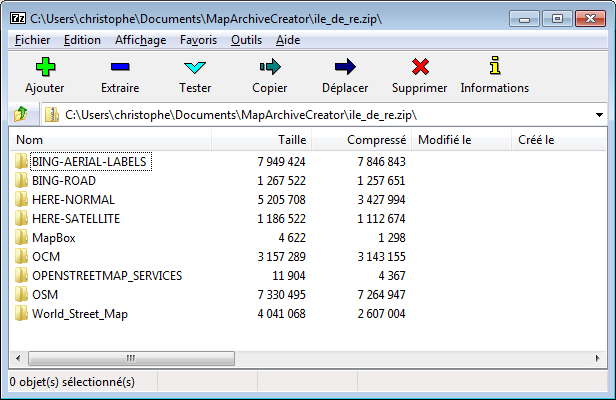
Task: Click size value 4 622
Action: tap(292, 238)
